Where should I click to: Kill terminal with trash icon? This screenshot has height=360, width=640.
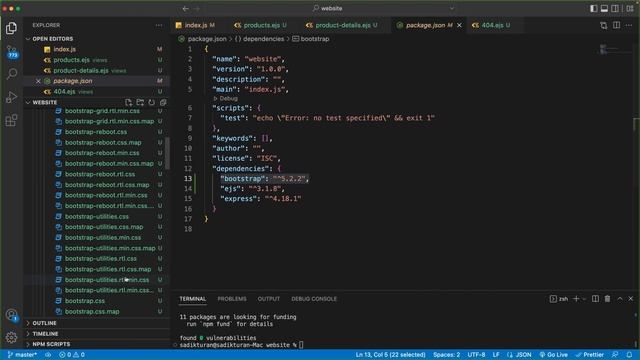tap(607, 299)
